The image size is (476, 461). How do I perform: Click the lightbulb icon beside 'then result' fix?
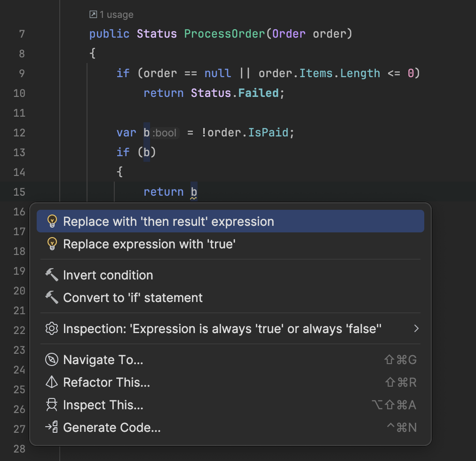tap(52, 221)
